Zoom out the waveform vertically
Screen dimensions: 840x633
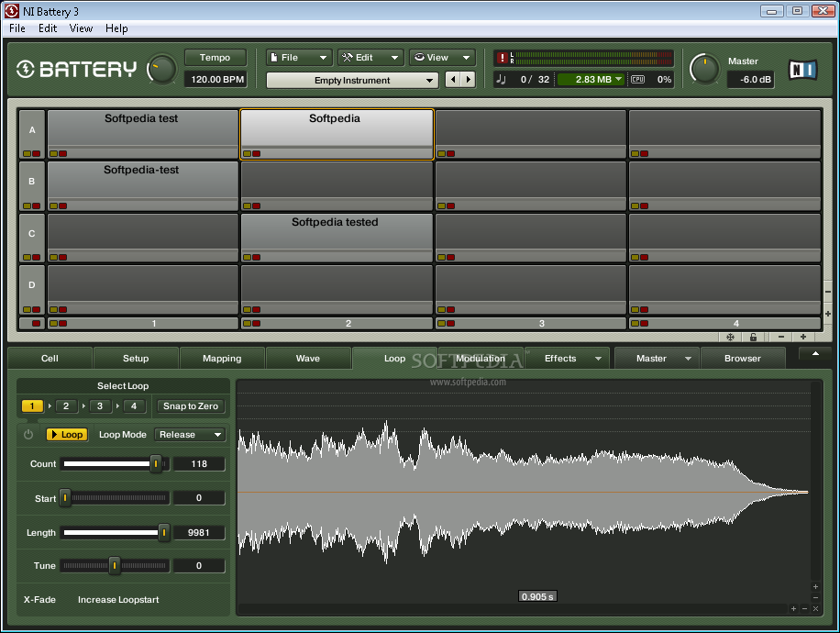click(x=815, y=597)
